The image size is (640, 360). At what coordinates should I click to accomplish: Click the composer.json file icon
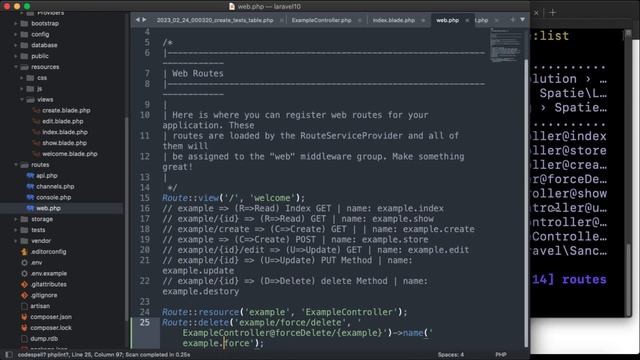coord(24,317)
